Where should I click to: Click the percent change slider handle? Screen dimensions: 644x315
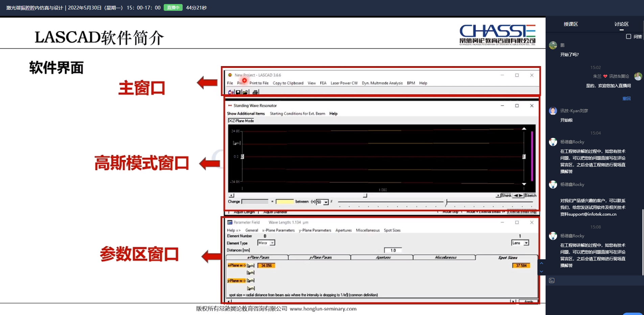click(x=446, y=202)
